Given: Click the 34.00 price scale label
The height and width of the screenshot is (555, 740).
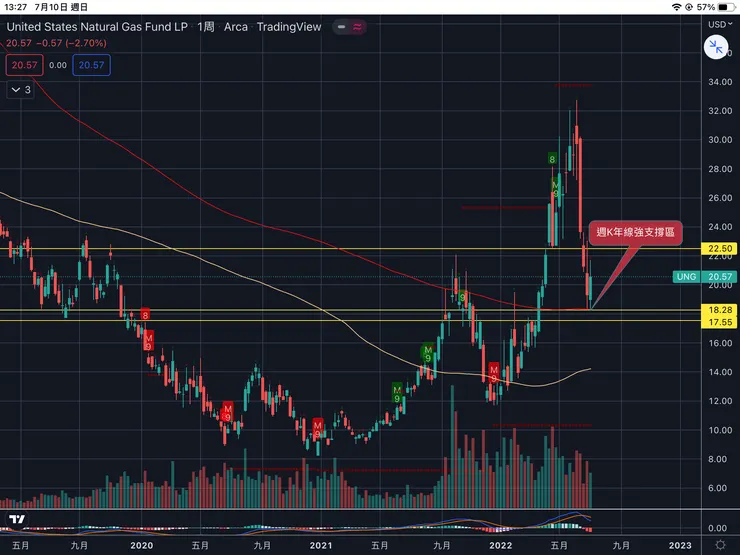Looking at the screenshot, I should coord(720,82).
